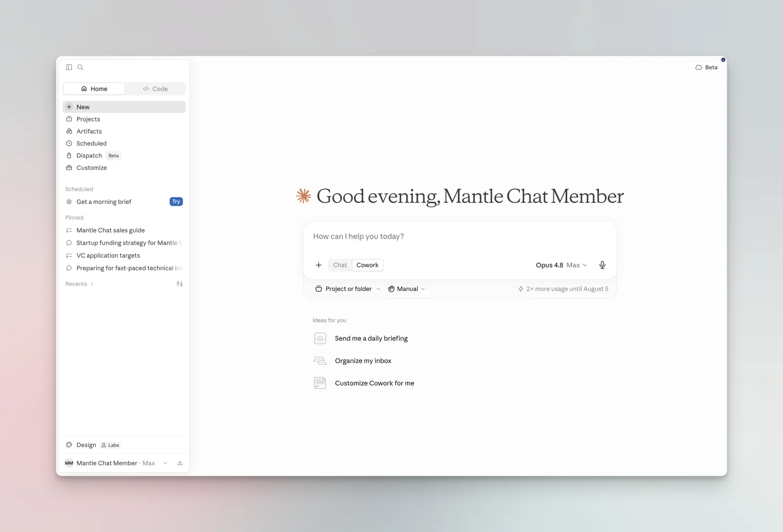The image size is (783, 532).
Task: Open the Scheduled section
Action: pos(124,143)
